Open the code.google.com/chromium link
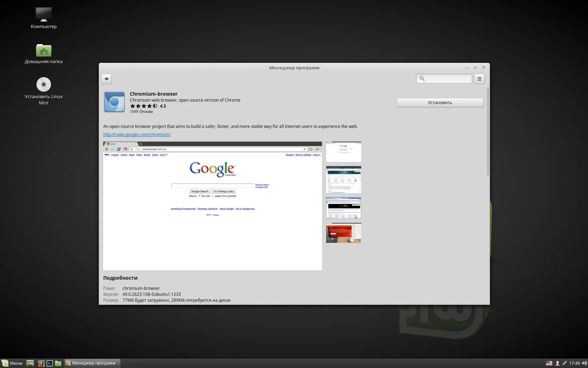 click(137, 134)
